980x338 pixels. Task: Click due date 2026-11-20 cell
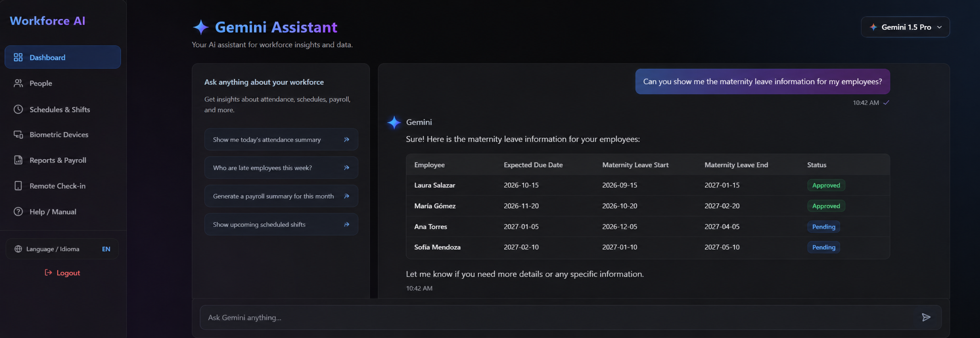[521, 206]
